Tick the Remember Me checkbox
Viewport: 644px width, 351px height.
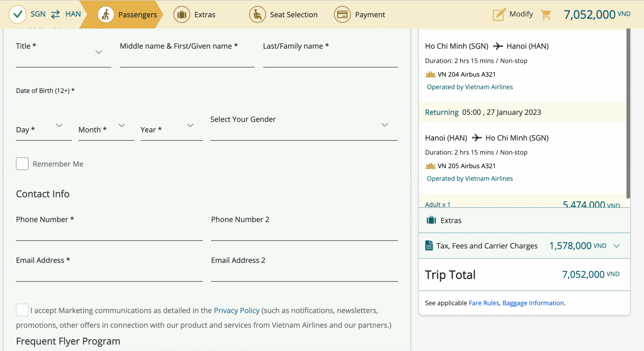(x=22, y=164)
